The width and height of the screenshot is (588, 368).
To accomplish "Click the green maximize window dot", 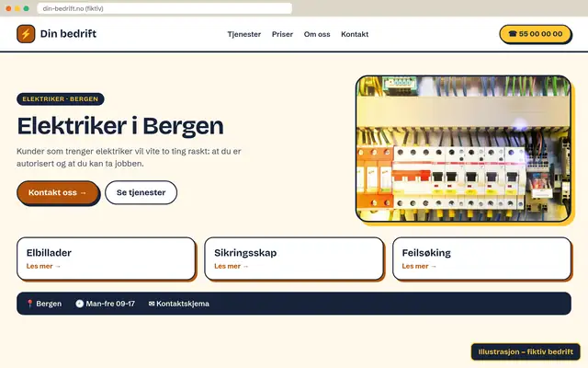I will pyautogui.click(x=27, y=8).
